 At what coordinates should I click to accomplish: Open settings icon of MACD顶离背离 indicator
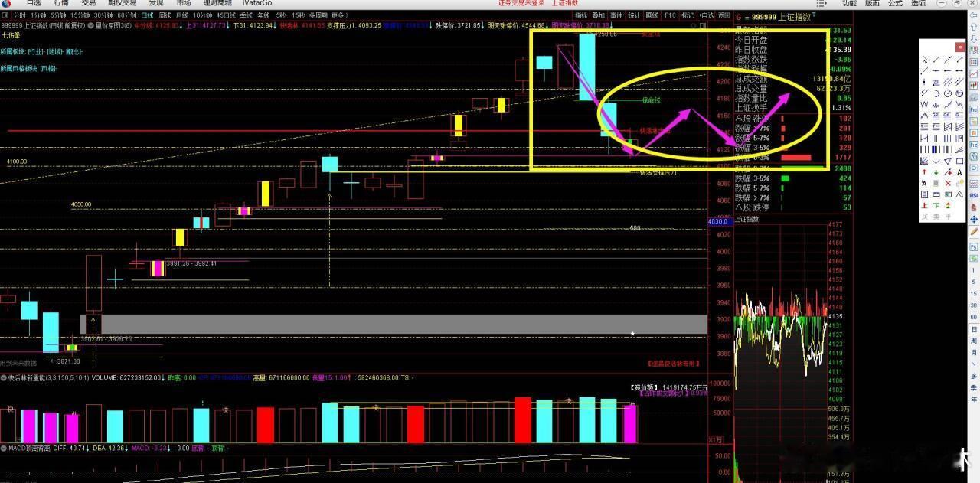[x=4, y=448]
